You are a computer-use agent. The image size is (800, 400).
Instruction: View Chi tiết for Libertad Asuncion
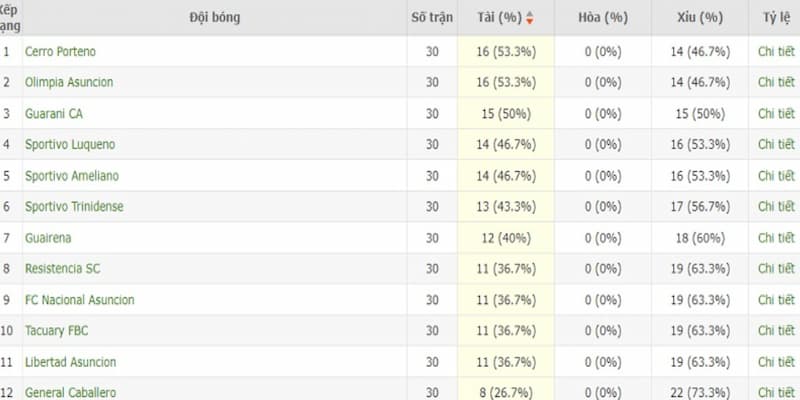(x=776, y=362)
